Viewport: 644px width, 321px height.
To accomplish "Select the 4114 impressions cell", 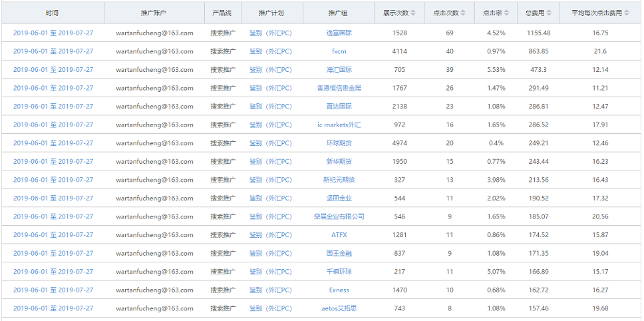I will pyautogui.click(x=399, y=51).
